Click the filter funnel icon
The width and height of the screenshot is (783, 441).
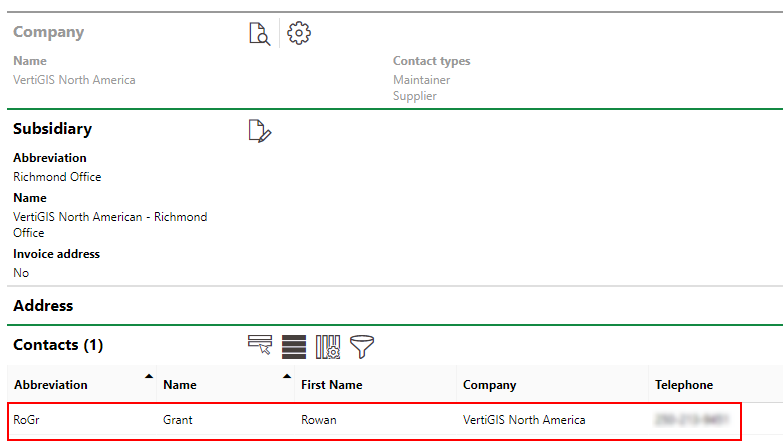[362, 346]
